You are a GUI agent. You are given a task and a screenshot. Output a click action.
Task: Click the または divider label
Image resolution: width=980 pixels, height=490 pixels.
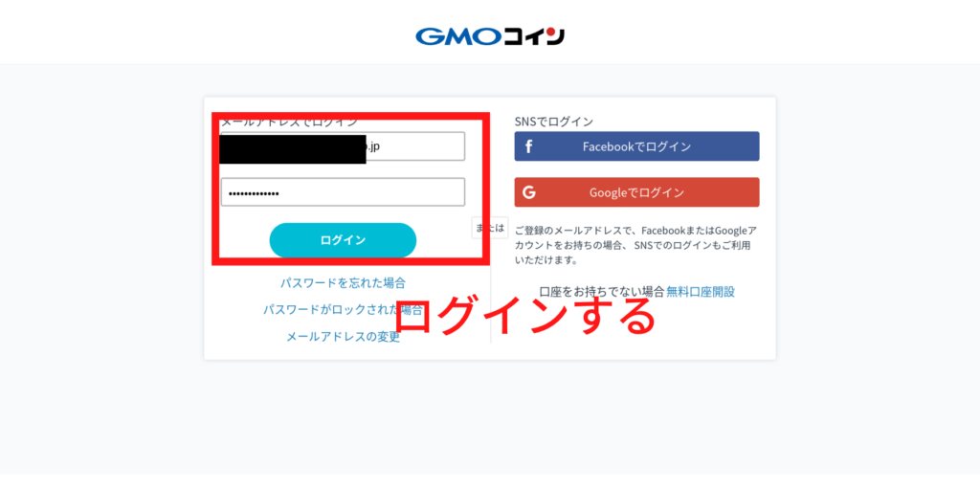489,228
